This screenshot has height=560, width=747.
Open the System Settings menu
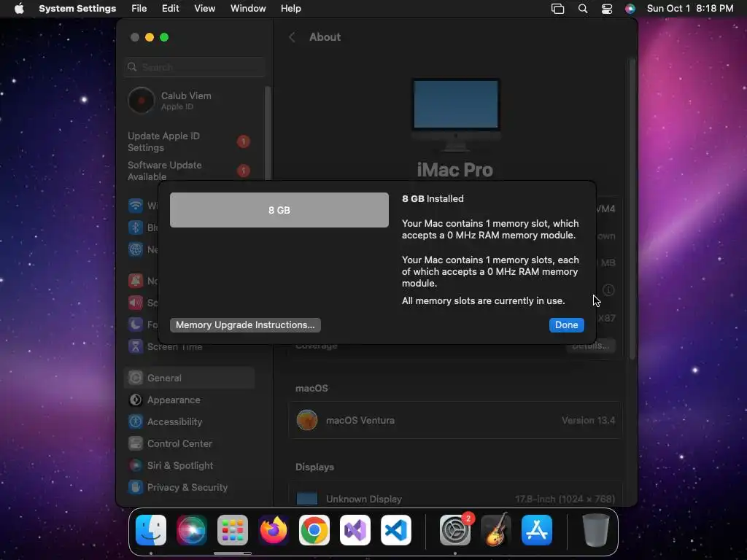77,9
